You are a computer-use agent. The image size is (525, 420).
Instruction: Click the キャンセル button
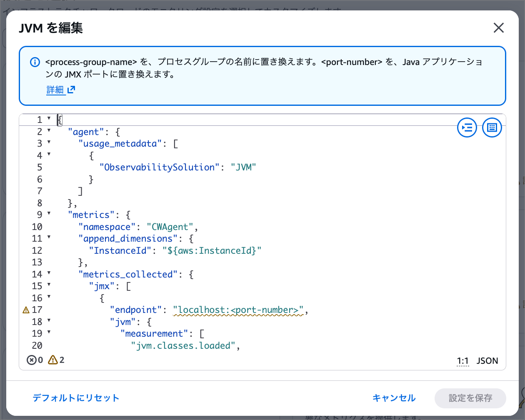(393, 398)
